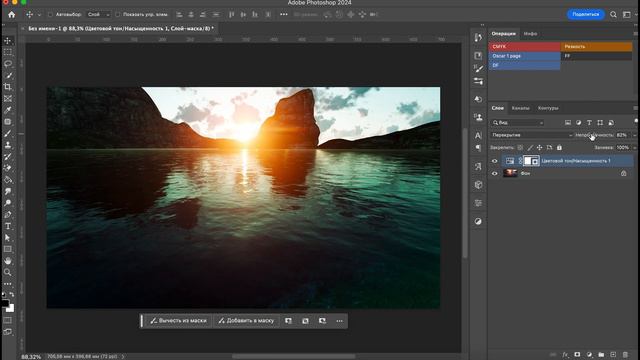Filter layers by adjustment layer icon
Screen dimensions: 640x360
(x=578, y=122)
